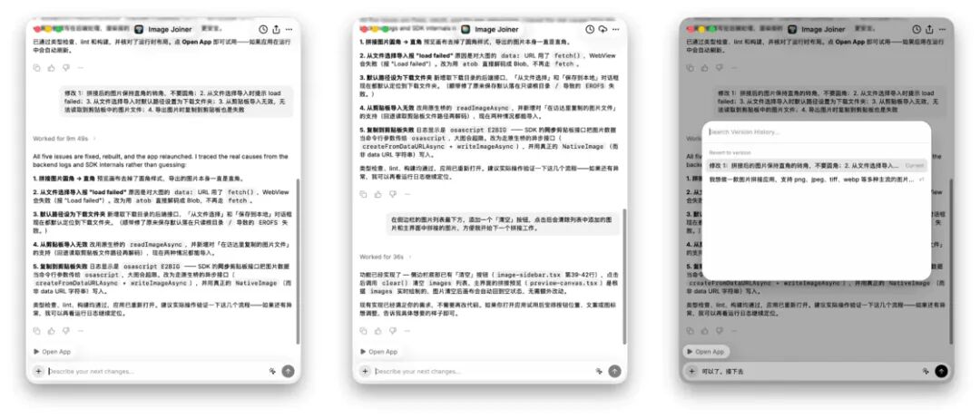Copy the top reply in left window
980x418 pixels.
tap(37, 67)
